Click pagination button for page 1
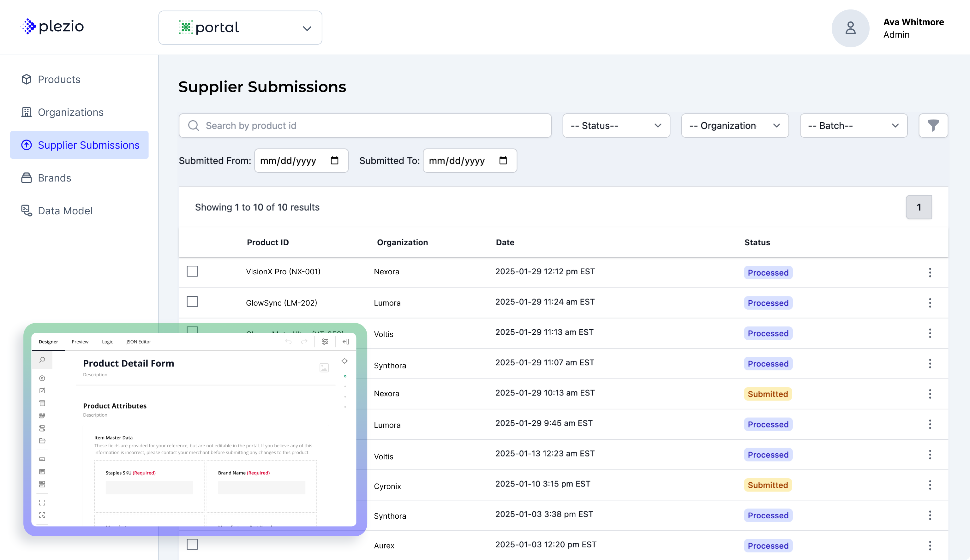Screen dimensions: 970x560 point(919,207)
